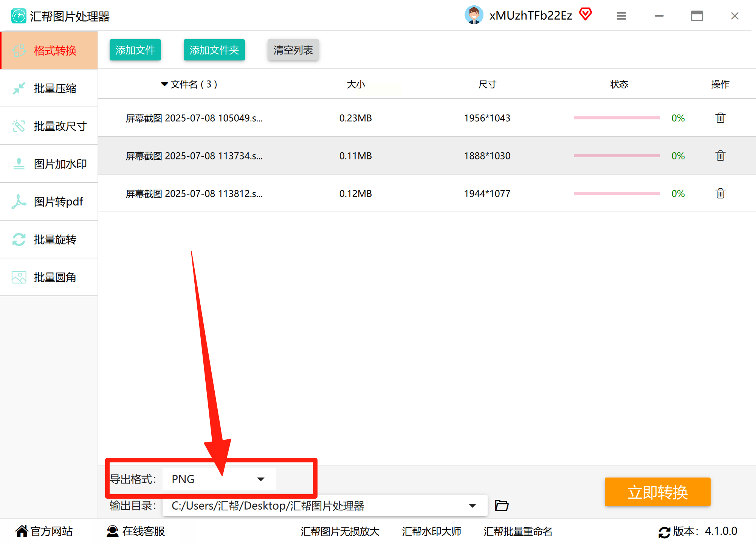Image resolution: width=756 pixels, height=544 pixels.
Task: Click the user avatar picture
Action: tap(474, 15)
